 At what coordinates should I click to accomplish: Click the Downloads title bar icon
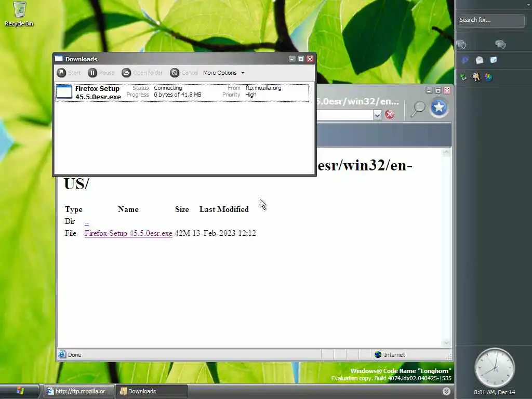click(59, 59)
